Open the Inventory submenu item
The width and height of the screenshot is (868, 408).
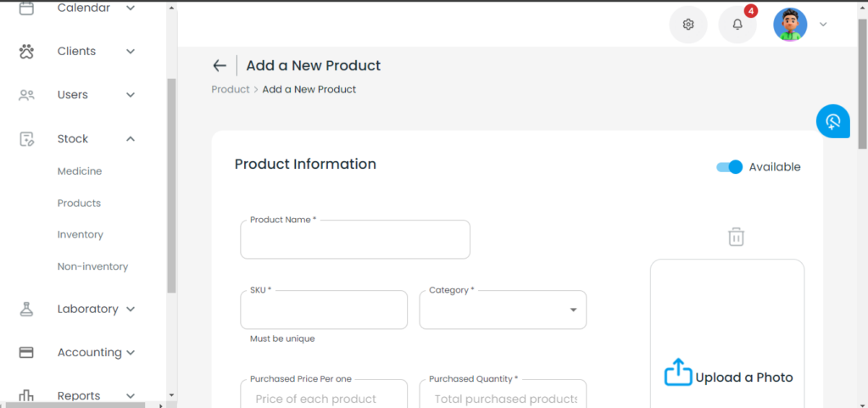[81, 235]
